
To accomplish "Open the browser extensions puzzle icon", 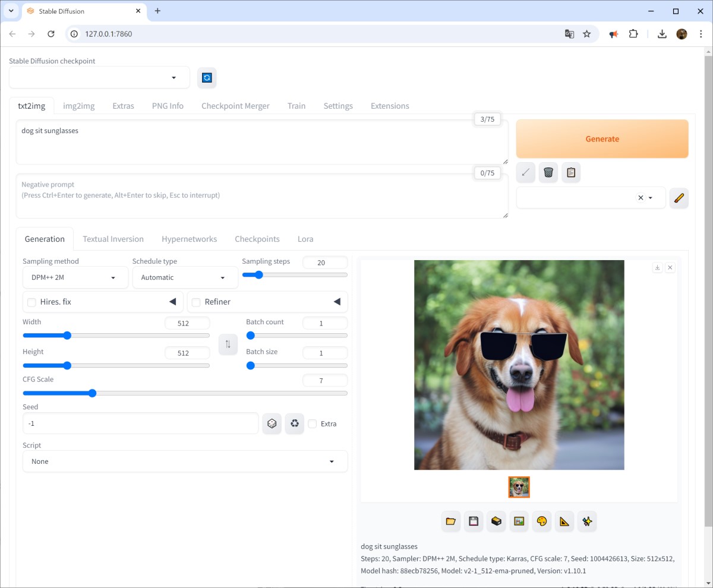I will pyautogui.click(x=633, y=34).
